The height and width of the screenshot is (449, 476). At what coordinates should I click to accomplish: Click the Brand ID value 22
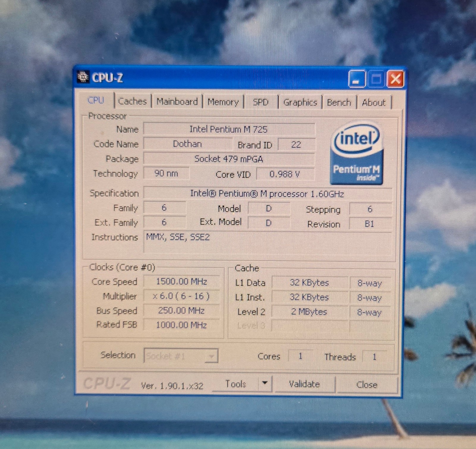296,145
